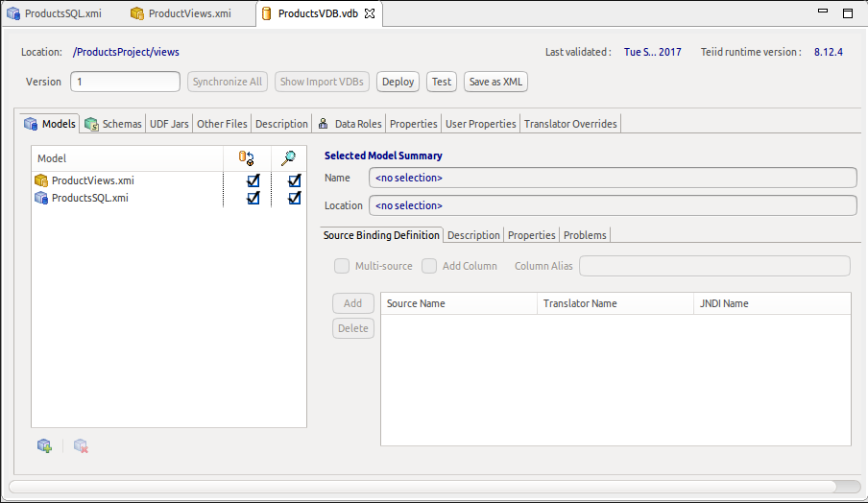The image size is (868, 503).
Task: Click the Add source binding button
Action: [x=353, y=303]
